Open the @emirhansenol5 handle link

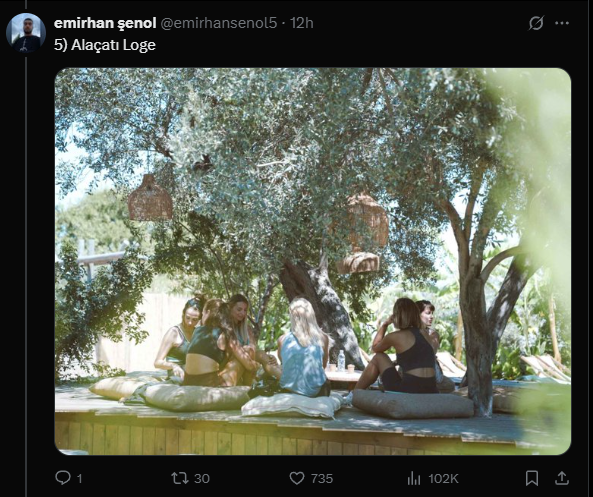(219, 23)
